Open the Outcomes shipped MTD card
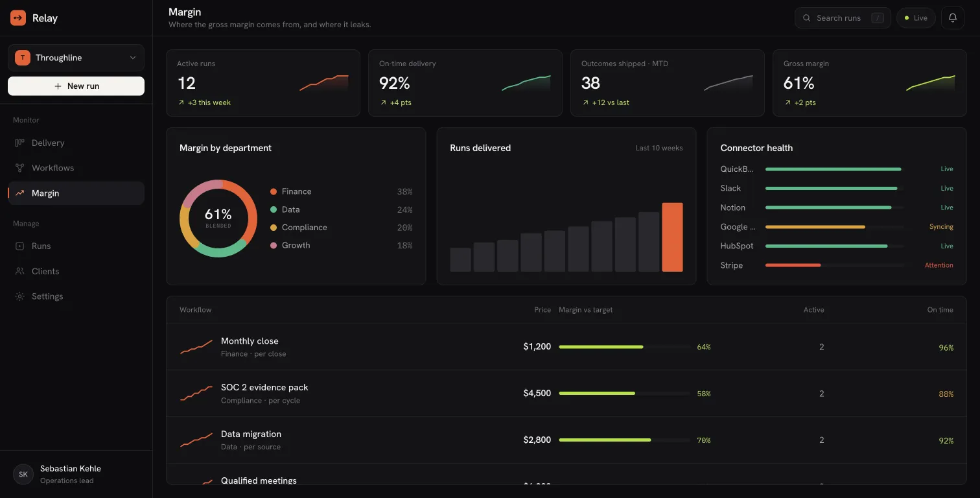Screen dimensions: 980x498 tap(668, 83)
